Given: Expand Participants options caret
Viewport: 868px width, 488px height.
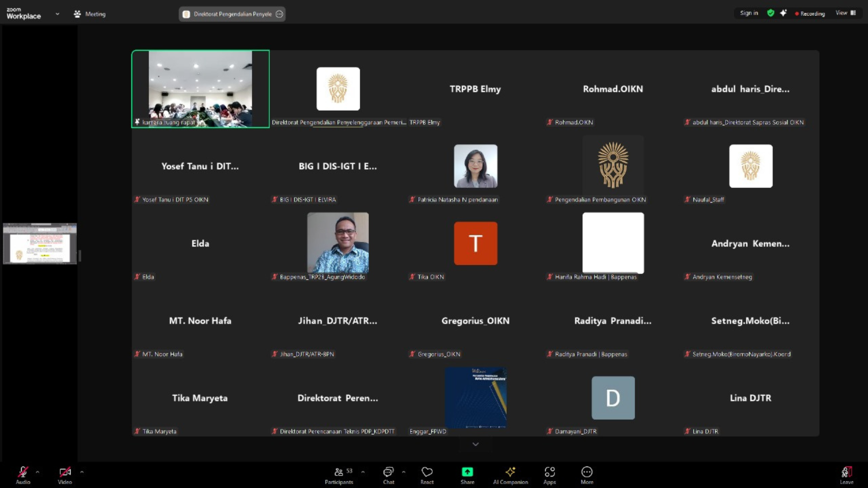Looking at the screenshot, I should pos(363,472).
